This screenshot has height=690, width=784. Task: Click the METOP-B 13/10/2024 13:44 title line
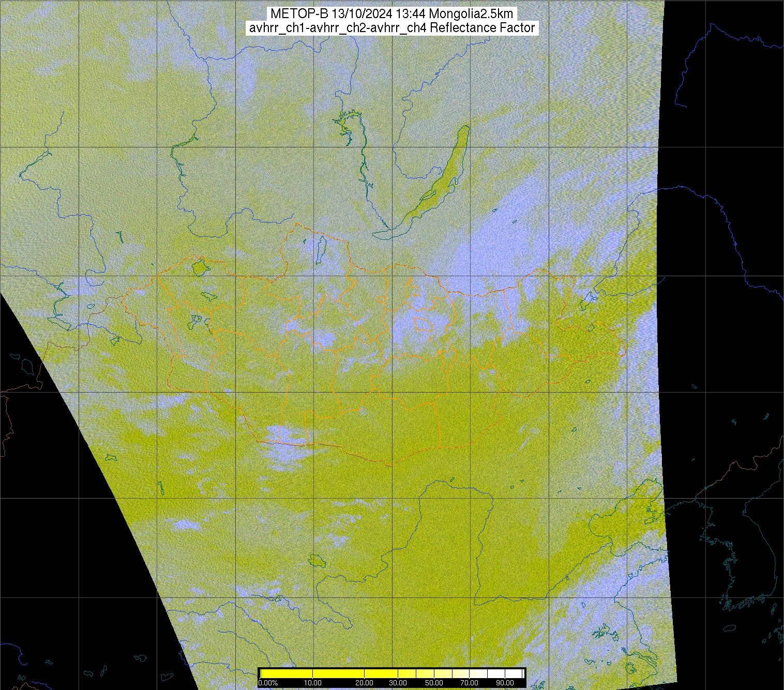point(392,13)
